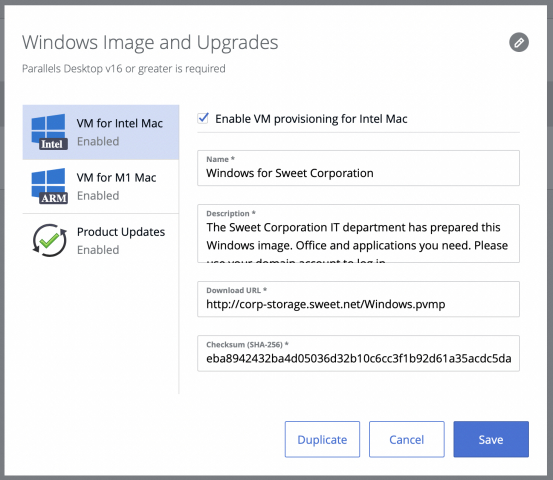
Task: Select the VM for Intel Mac tab
Action: click(x=101, y=132)
